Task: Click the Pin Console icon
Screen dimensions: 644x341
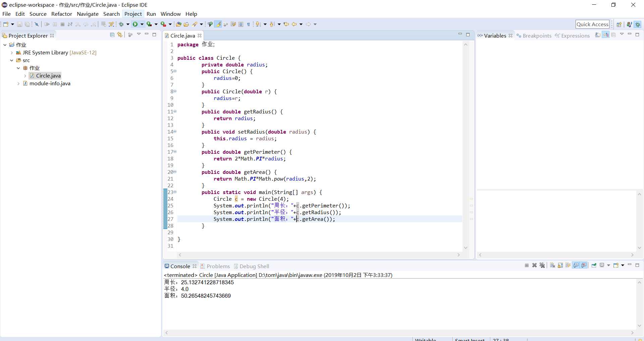Action: pyautogui.click(x=594, y=265)
